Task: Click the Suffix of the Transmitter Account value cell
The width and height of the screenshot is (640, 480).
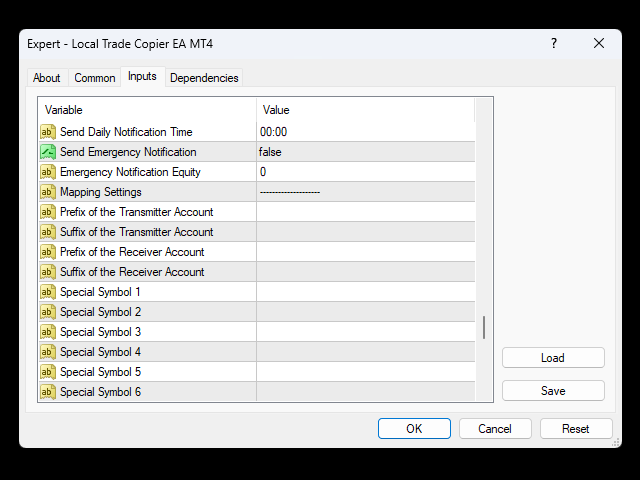Action: coord(366,232)
